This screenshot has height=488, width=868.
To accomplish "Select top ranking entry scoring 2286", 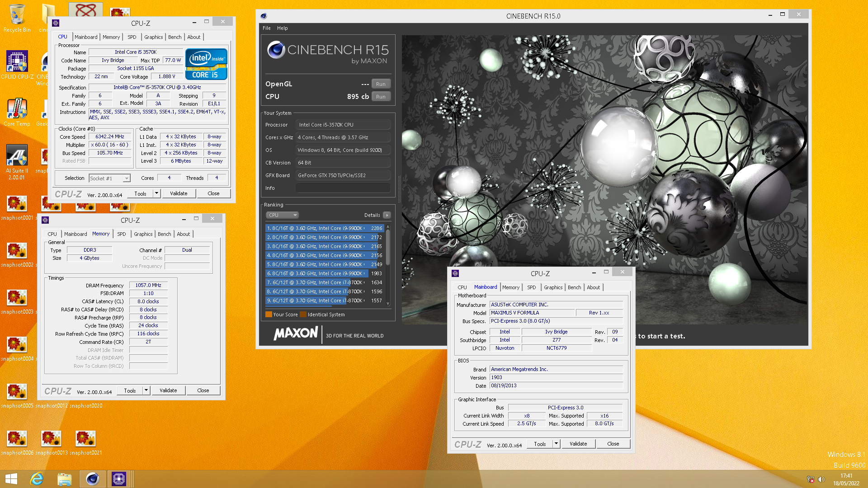I will (325, 228).
